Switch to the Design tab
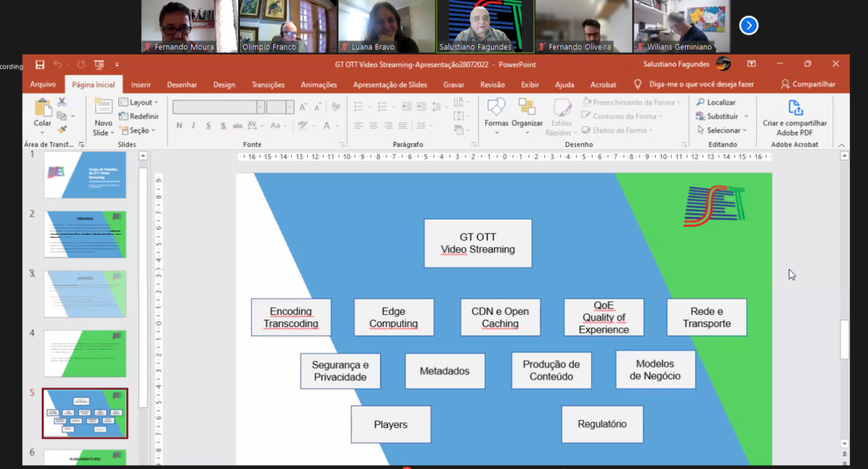This screenshot has height=469, width=868. pos(224,84)
